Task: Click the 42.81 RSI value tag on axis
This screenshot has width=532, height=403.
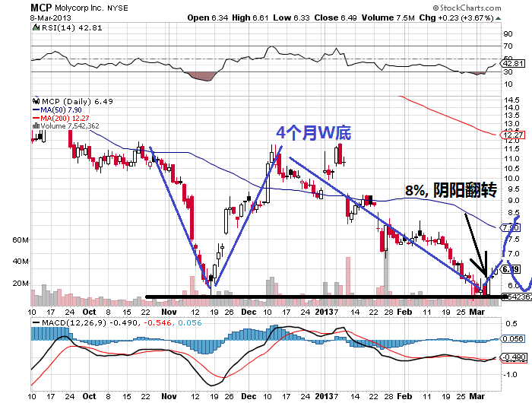Action: tap(513, 63)
